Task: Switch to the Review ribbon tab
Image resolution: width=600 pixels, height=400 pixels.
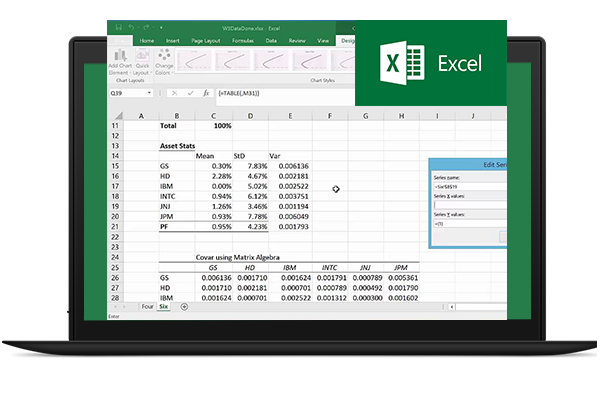Action: point(297,41)
